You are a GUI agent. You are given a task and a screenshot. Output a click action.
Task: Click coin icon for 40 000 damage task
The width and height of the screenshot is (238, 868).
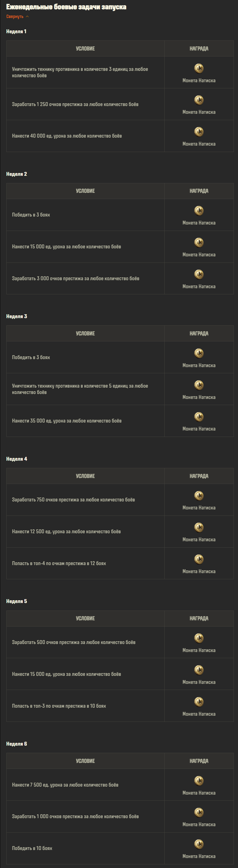[199, 132]
